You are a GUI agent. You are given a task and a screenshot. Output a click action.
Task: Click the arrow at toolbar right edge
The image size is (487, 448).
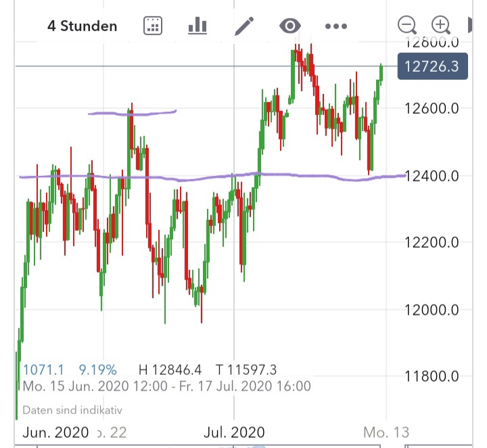(x=471, y=26)
